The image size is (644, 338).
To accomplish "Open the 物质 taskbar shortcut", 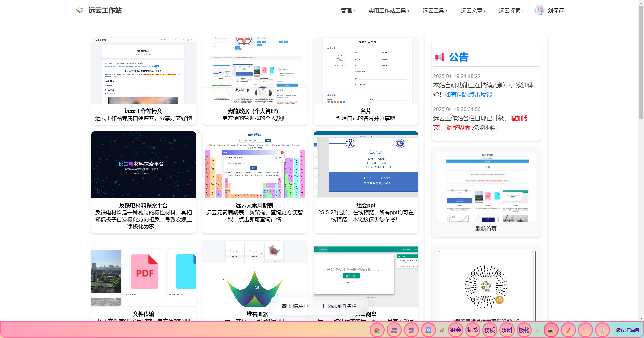I will [x=489, y=330].
